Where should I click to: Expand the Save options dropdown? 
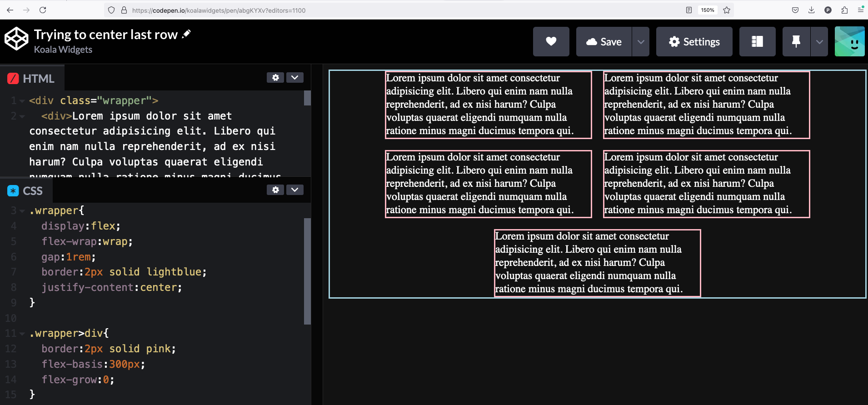pyautogui.click(x=641, y=41)
